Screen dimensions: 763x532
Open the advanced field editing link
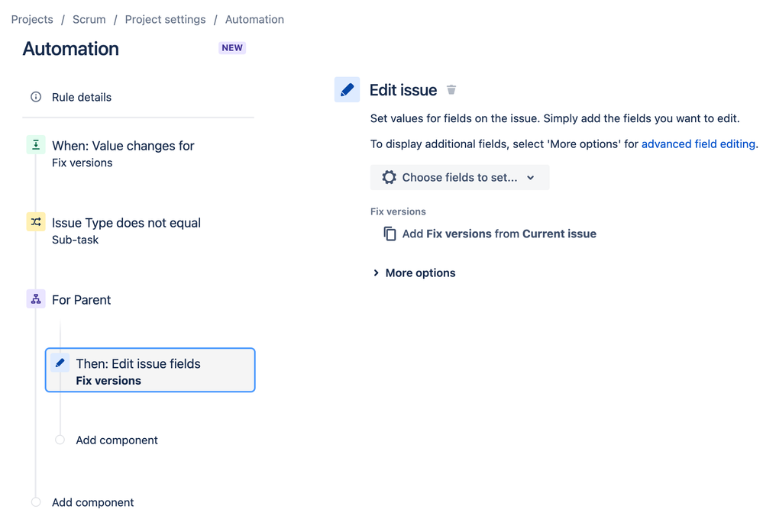(x=698, y=144)
